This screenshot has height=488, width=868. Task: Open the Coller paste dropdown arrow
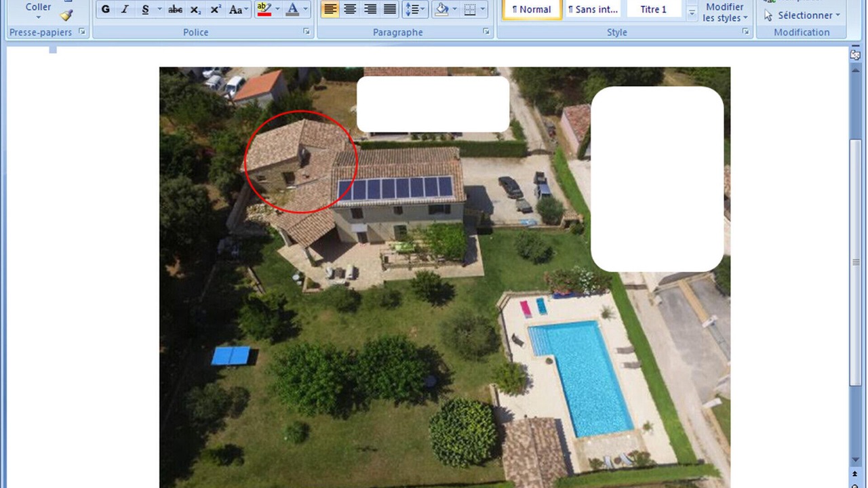coord(38,18)
